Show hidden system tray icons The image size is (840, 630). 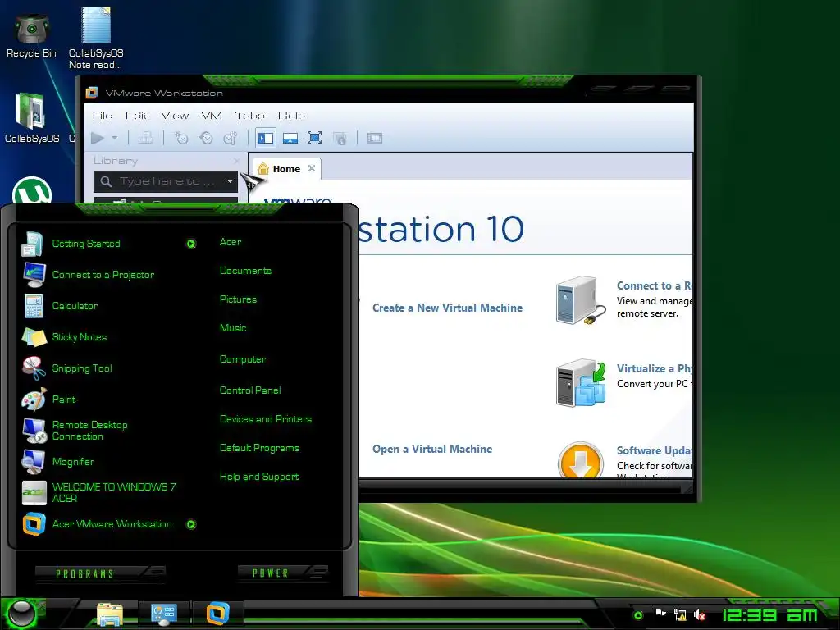click(638, 615)
